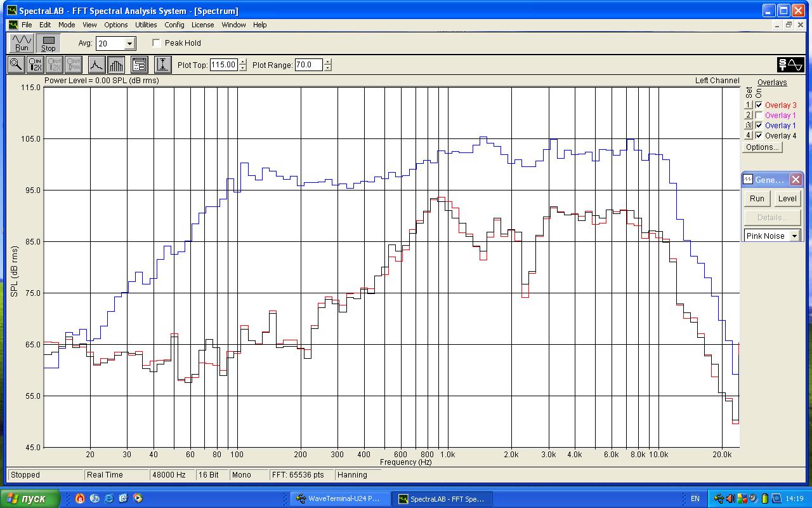This screenshot has height=508, width=812.
Task: Increase Plot Range with the up arrow
Action: [x=327, y=62]
